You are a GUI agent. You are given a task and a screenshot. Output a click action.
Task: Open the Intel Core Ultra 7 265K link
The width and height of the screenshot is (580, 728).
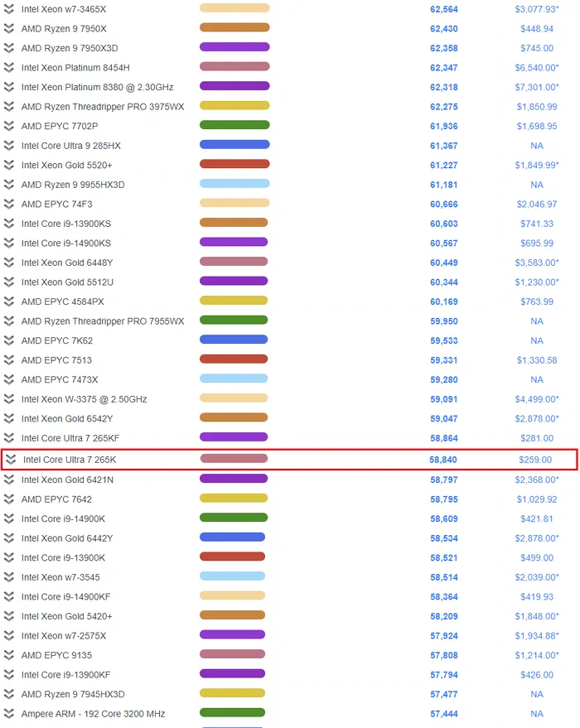click(70, 460)
